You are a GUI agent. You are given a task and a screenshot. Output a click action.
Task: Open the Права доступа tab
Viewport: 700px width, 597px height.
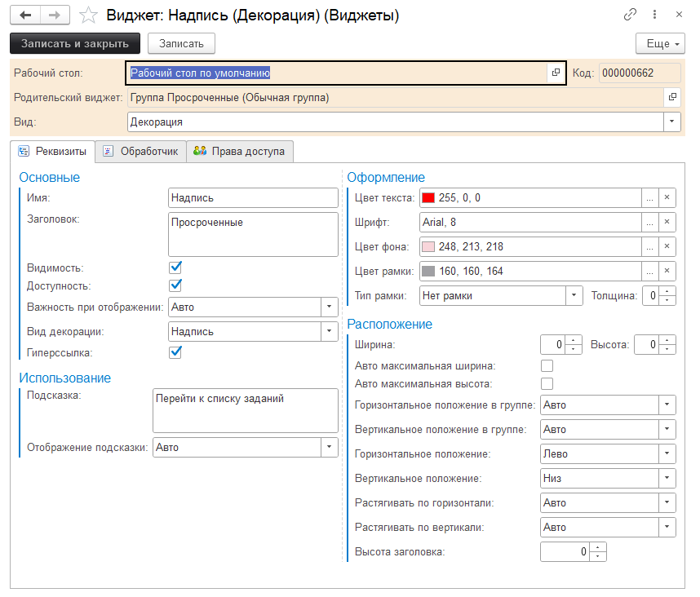point(240,151)
